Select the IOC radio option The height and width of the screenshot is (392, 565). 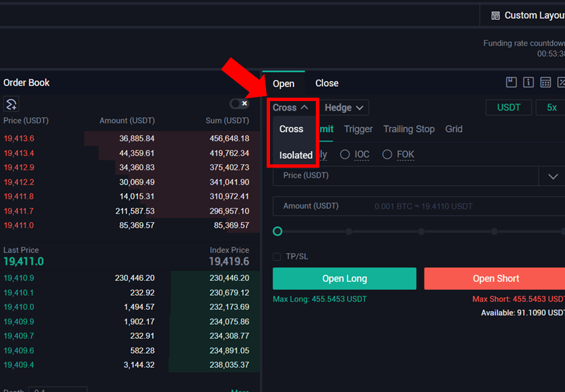click(x=345, y=154)
